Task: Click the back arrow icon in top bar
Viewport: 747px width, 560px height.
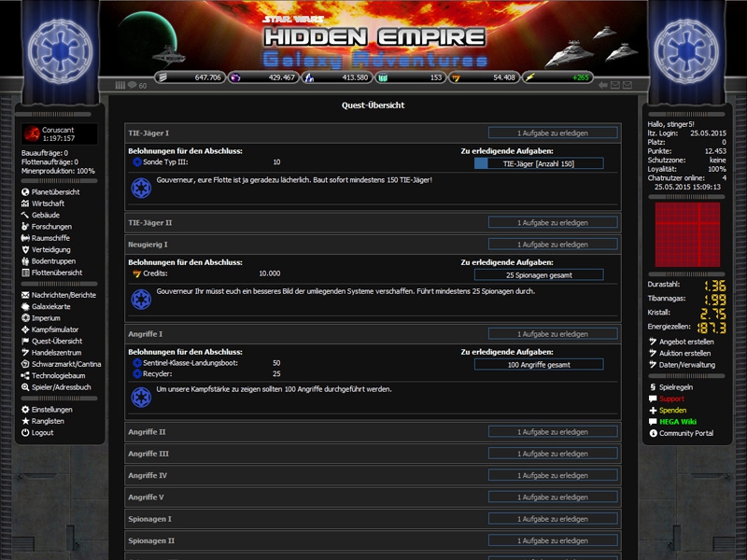Action: pyautogui.click(x=602, y=85)
